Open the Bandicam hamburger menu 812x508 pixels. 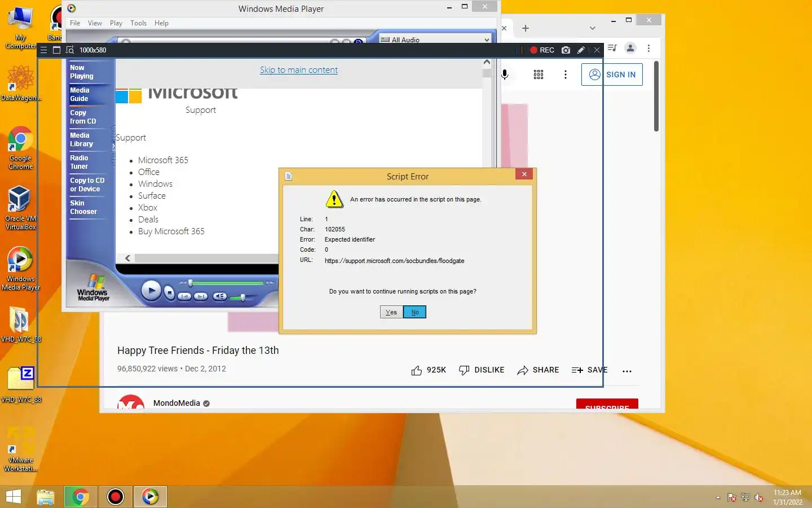[x=43, y=50]
